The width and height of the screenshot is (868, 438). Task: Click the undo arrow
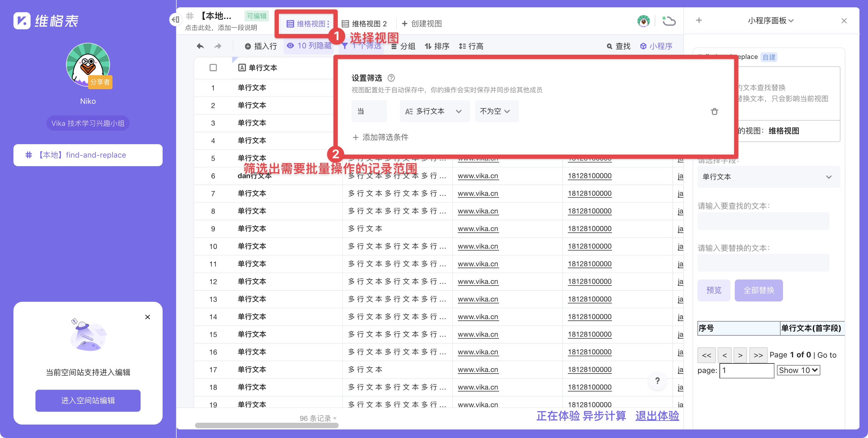point(200,46)
